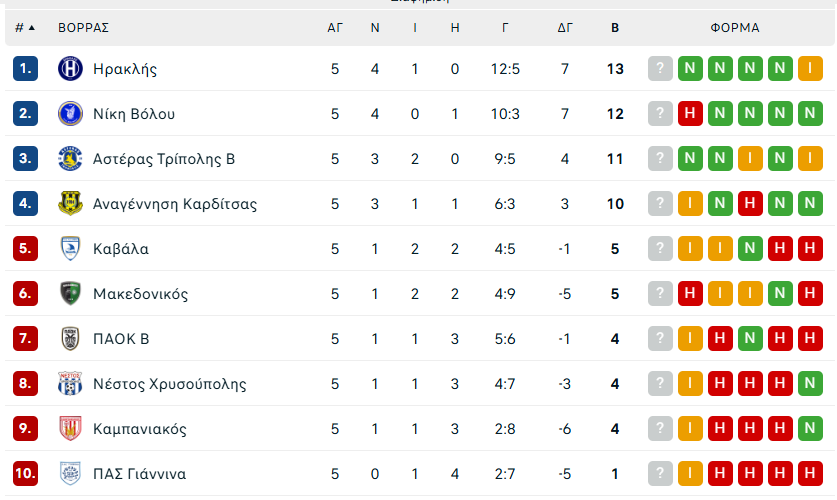Click the rank 1 position badge

[26, 69]
